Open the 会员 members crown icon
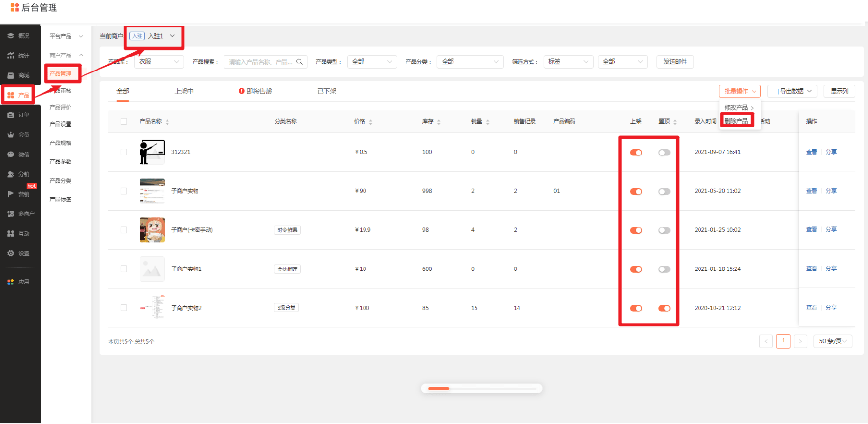 tap(11, 135)
